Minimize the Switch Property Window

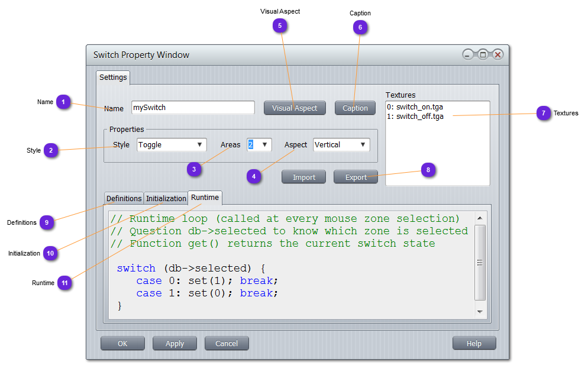pyautogui.click(x=469, y=55)
